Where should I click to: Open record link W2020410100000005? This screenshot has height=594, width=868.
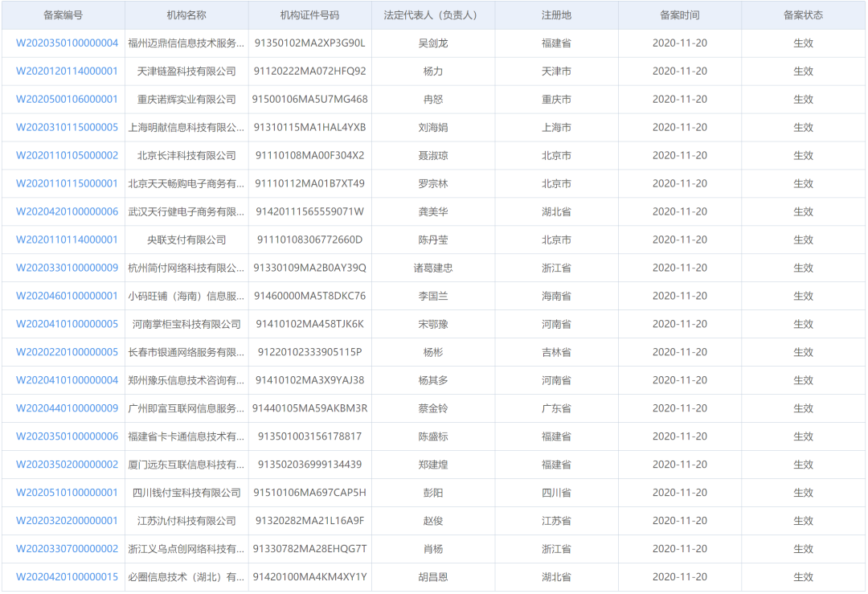click(67, 324)
